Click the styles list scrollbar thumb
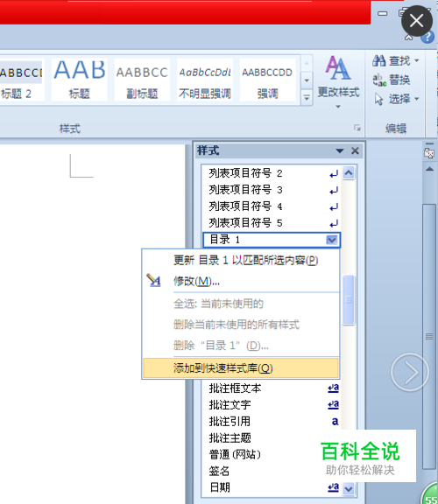The image size is (438, 504). tap(349, 300)
